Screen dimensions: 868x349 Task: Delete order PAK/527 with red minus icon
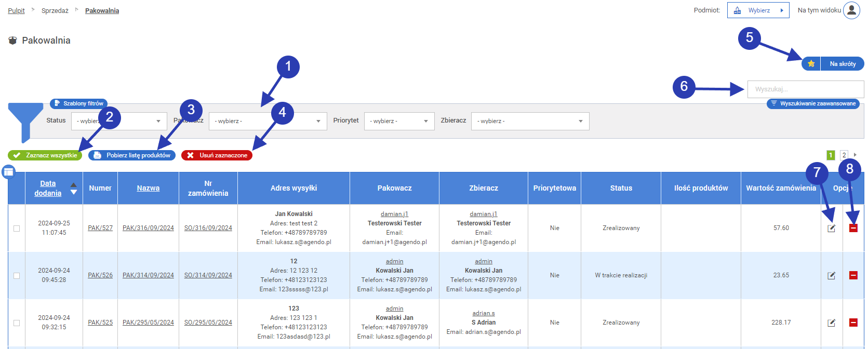(x=853, y=228)
